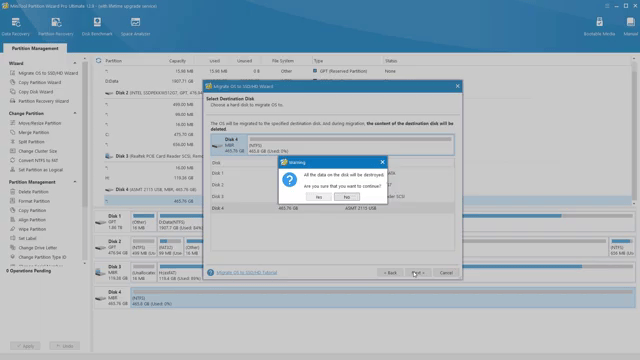
Task: Switch to Partition Management tab
Action: 35,48
